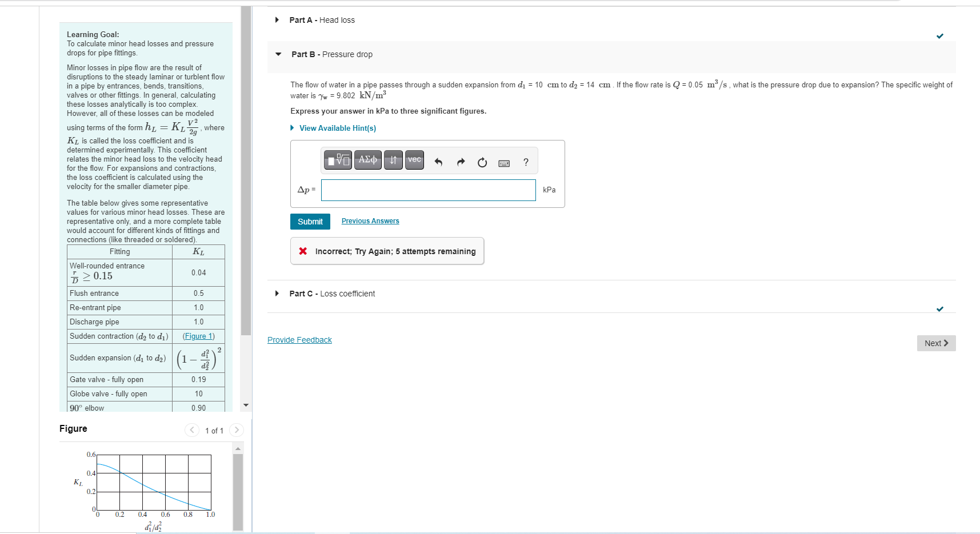
Task: Click the Δp answer input field
Action: pyautogui.click(x=429, y=190)
